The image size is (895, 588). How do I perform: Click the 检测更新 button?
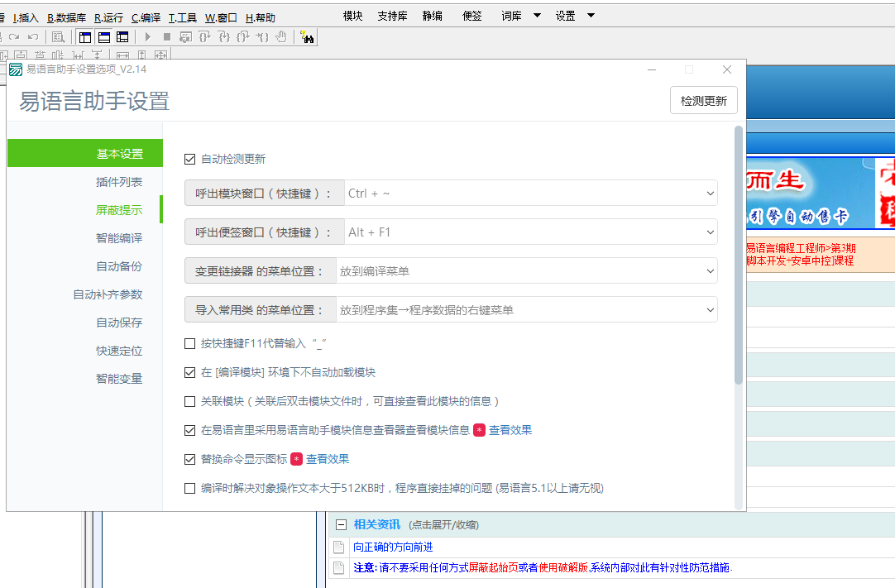tap(704, 100)
